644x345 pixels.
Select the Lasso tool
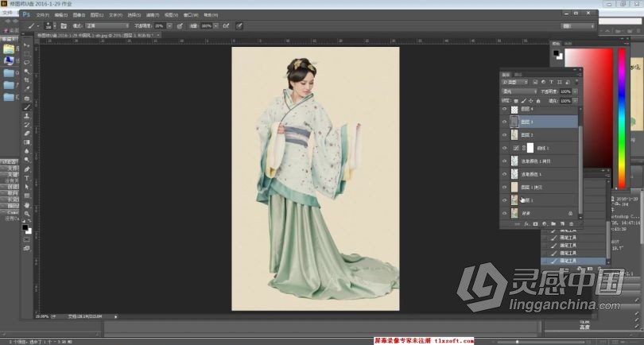pyautogui.click(x=27, y=63)
